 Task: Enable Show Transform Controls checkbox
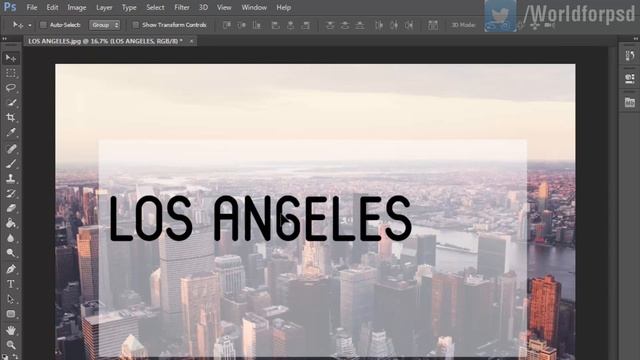[136, 25]
